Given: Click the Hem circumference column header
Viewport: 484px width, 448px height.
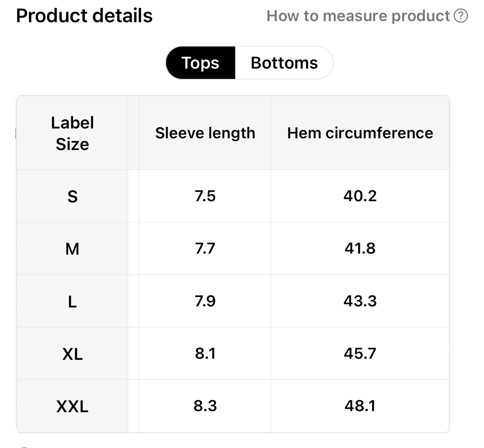Looking at the screenshot, I should coord(360,133).
